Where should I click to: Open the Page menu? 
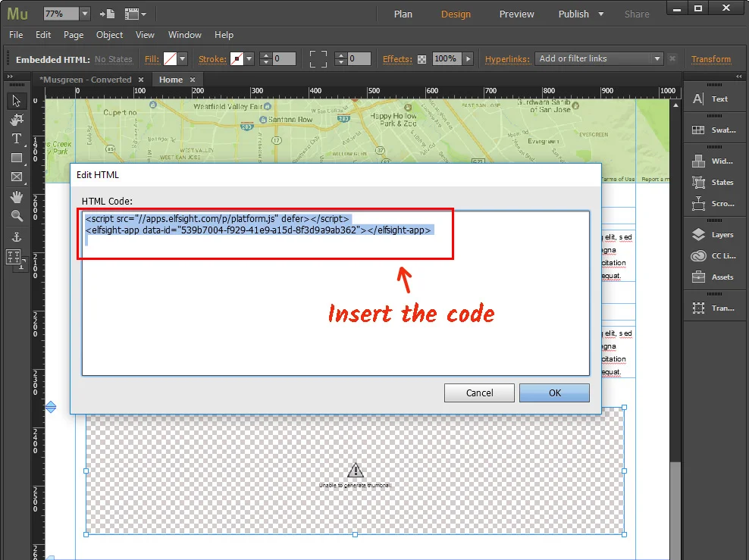pyautogui.click(x=74, y=35)
